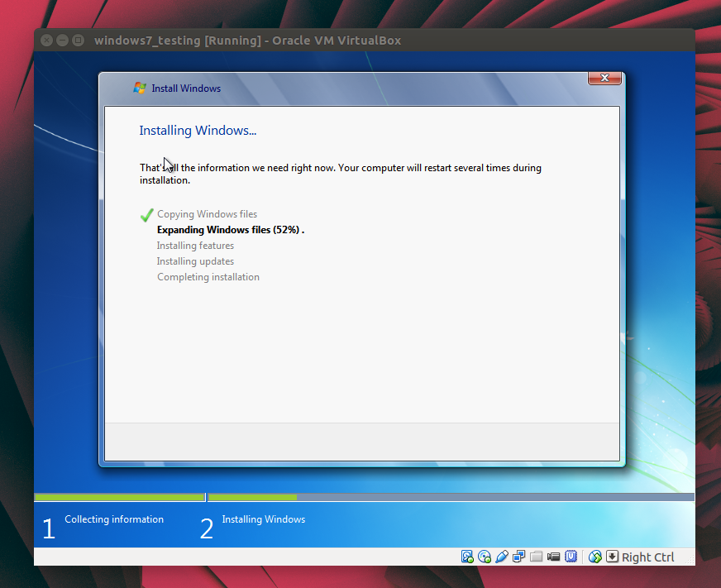The width and height of the screenshot is (721, 588).
Task: Click the CPU virtualization features icon
Action: (x=571, y=557)
